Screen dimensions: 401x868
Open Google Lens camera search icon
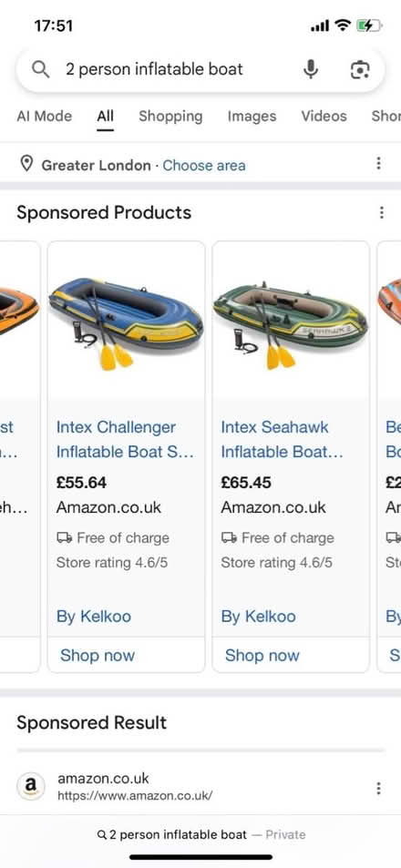360,70
